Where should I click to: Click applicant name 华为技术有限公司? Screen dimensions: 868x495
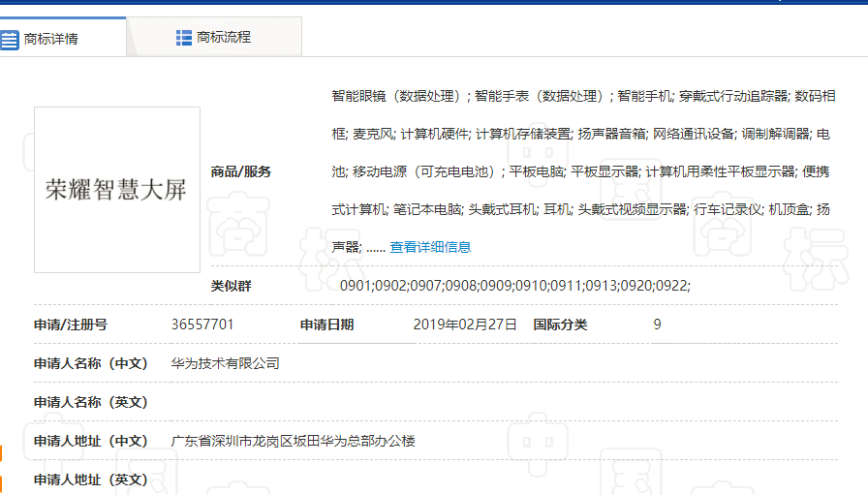pyautogui.click(x=226, y=363)
